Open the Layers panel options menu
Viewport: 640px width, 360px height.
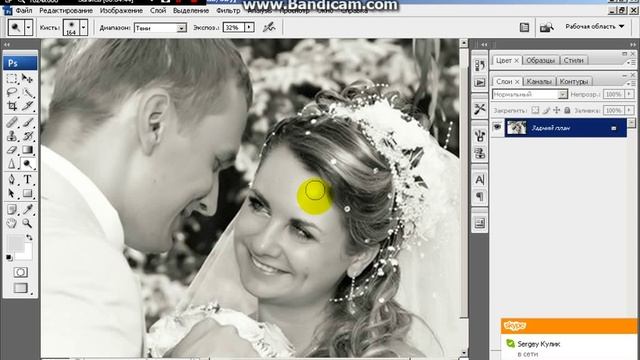click(x=631, y=83)
